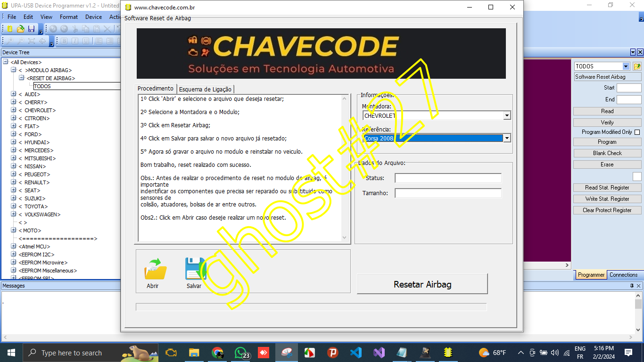
Task: Click the Clear Protect Register button
Action: click(607, 210)
